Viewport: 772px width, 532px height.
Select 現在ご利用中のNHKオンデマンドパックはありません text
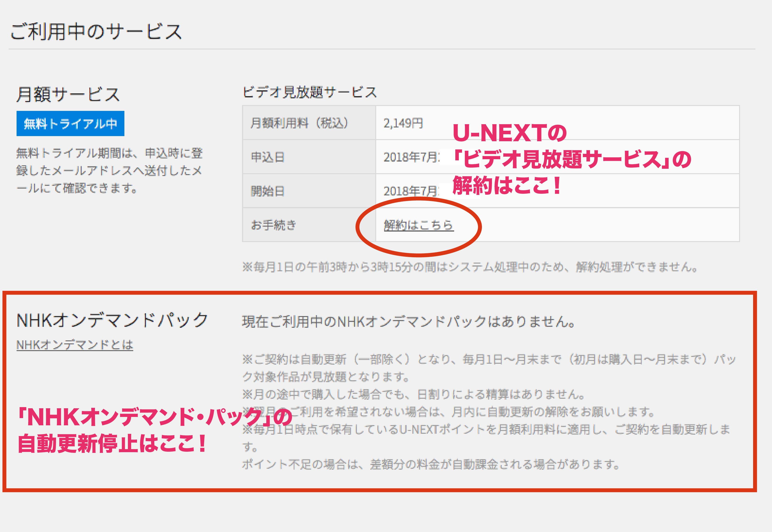pos(409,322)
